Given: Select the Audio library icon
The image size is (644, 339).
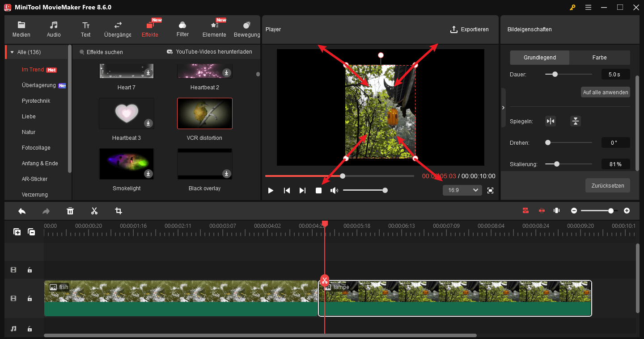Looking at the screenshot, I should coord(54,29).
